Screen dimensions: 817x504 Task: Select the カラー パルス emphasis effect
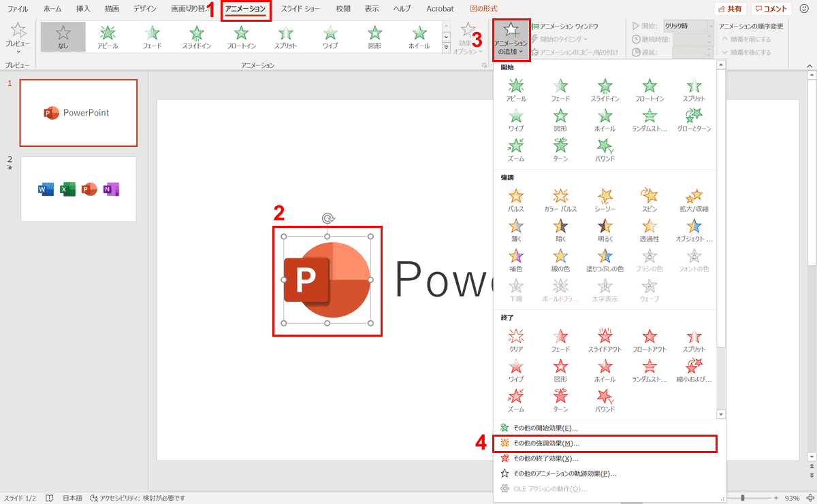click(x=560, y=200)
